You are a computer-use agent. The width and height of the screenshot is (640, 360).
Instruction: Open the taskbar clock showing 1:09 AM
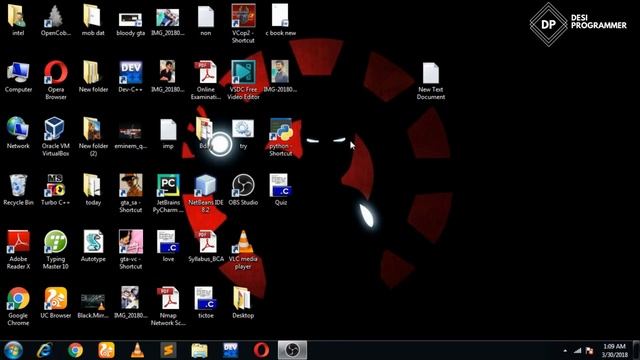(x=615, y=351)
